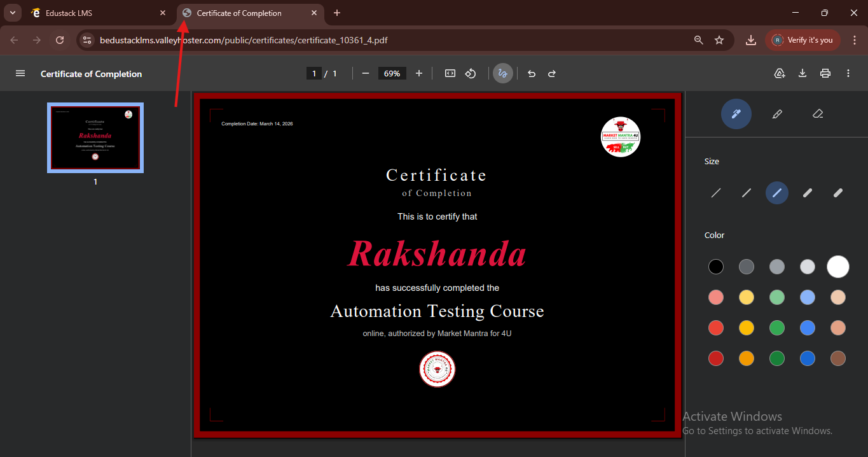Click the address bar URL
The image size is (868, 457).
(244, 40)
